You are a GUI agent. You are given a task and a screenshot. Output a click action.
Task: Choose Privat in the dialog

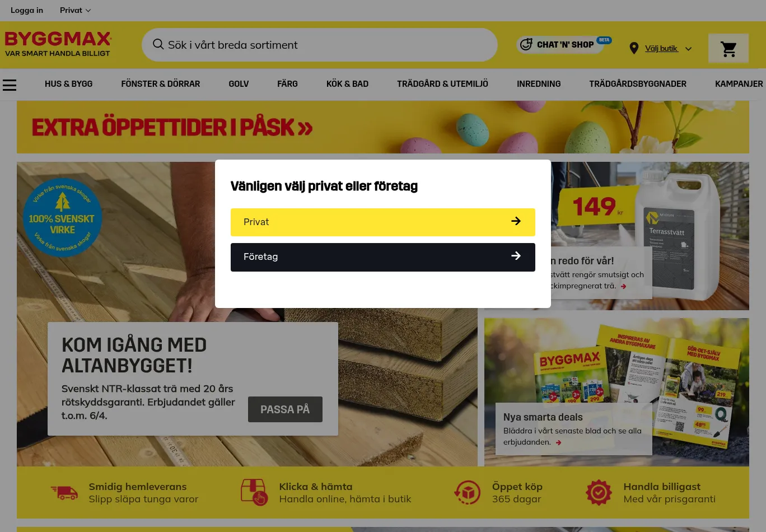pos(383,222)
